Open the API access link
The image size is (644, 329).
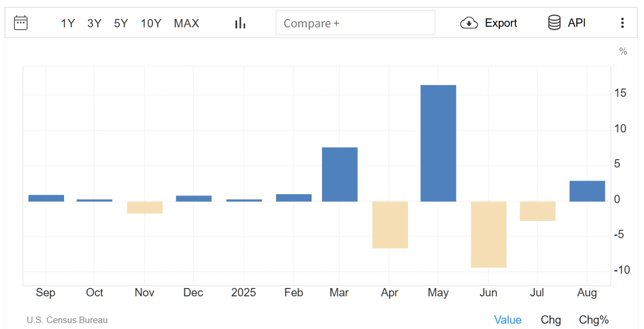[x=577, y=23]
